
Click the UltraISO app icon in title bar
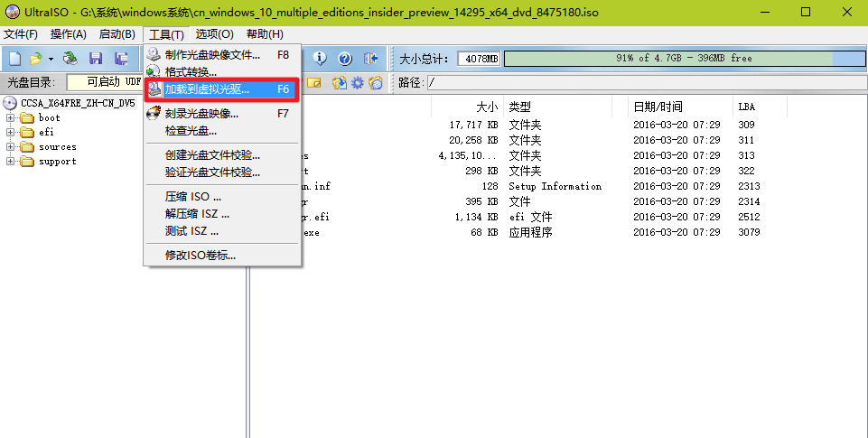click(12, 12)
